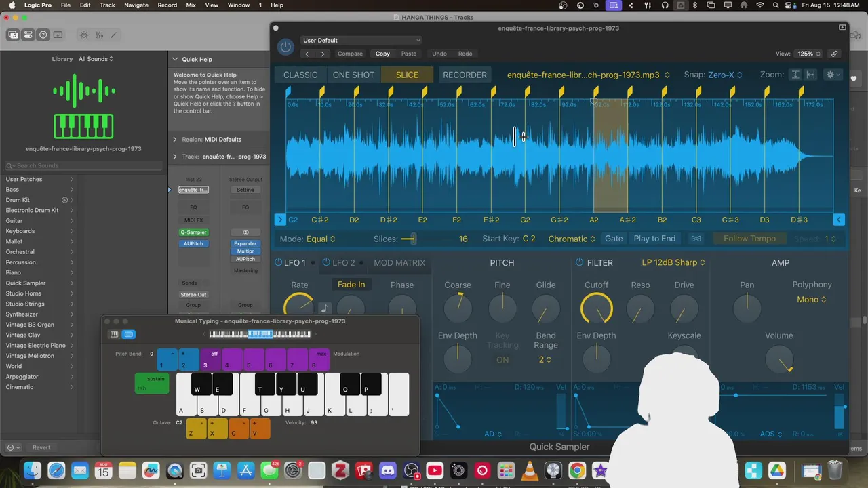Open the Polyphony Mono dropdown
Viewport: 868px width, 488px height.
812,300
